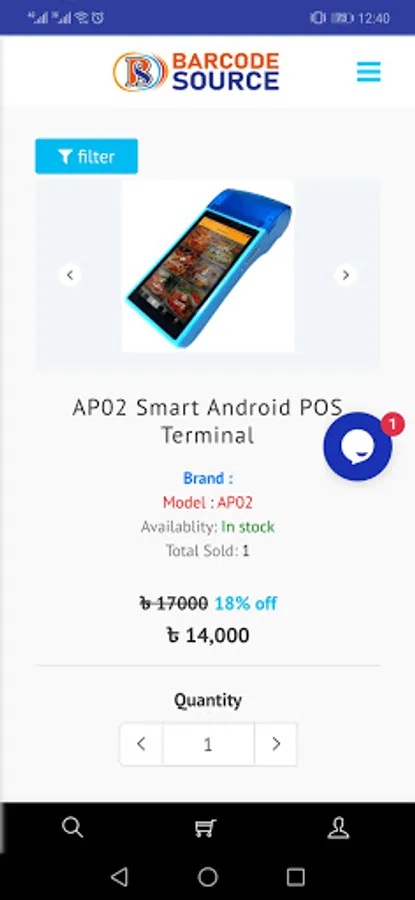This screenshot has width=415, height=900.
Task: Decrease quantity with left arrow
Action: click(x=141, y=744)
